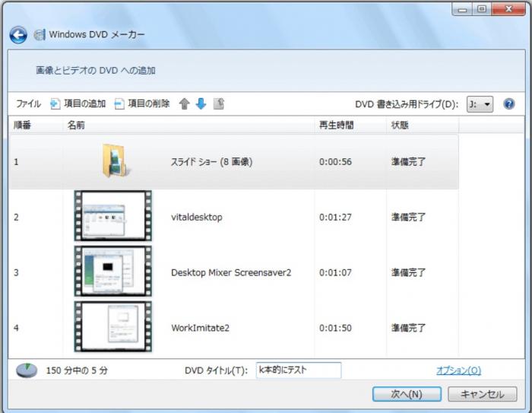The height and width of the screenshot is (413, 532).
Task: Sort by the 名前 column header
Action: pos(189,125)
